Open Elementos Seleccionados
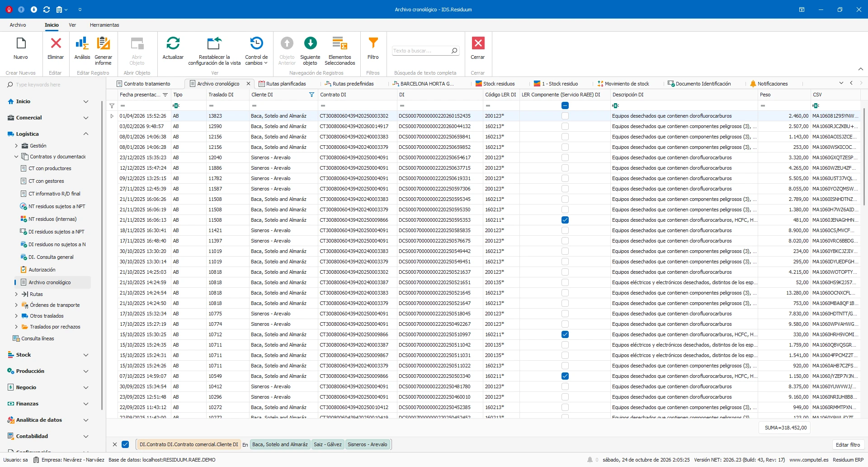The height and width of the screenshot is (467, 868). pos(340,43)
